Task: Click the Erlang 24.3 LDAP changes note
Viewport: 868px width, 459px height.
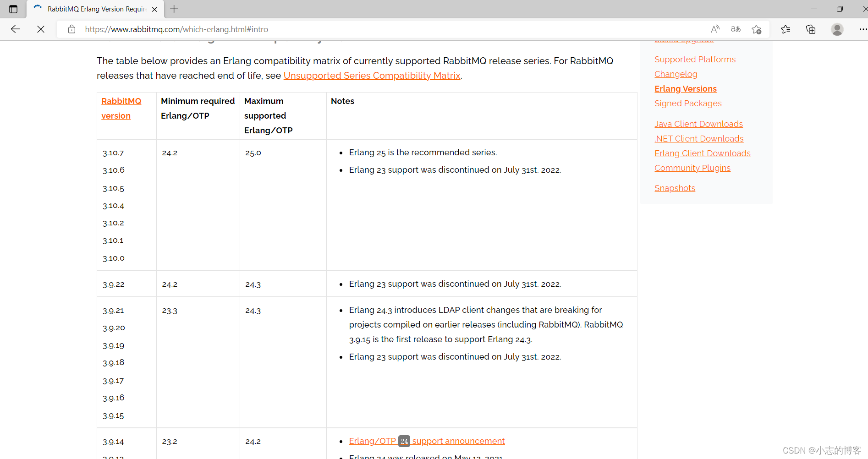Action: [486, 325]
